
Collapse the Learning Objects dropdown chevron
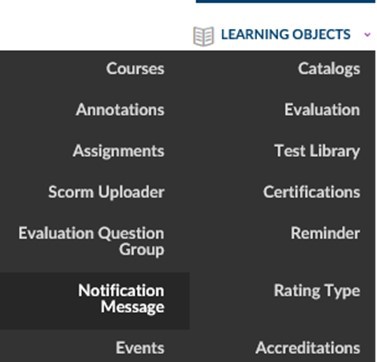tap(367, 34)
